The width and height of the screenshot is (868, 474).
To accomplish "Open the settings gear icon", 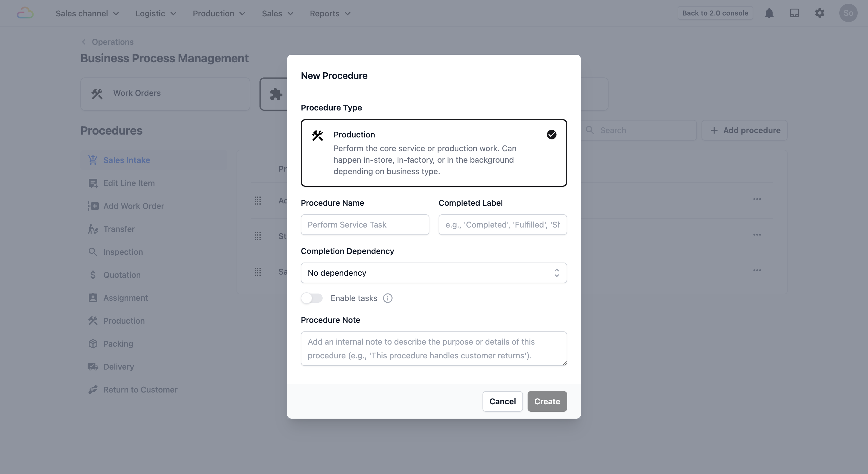I will [x=819, y=13].
